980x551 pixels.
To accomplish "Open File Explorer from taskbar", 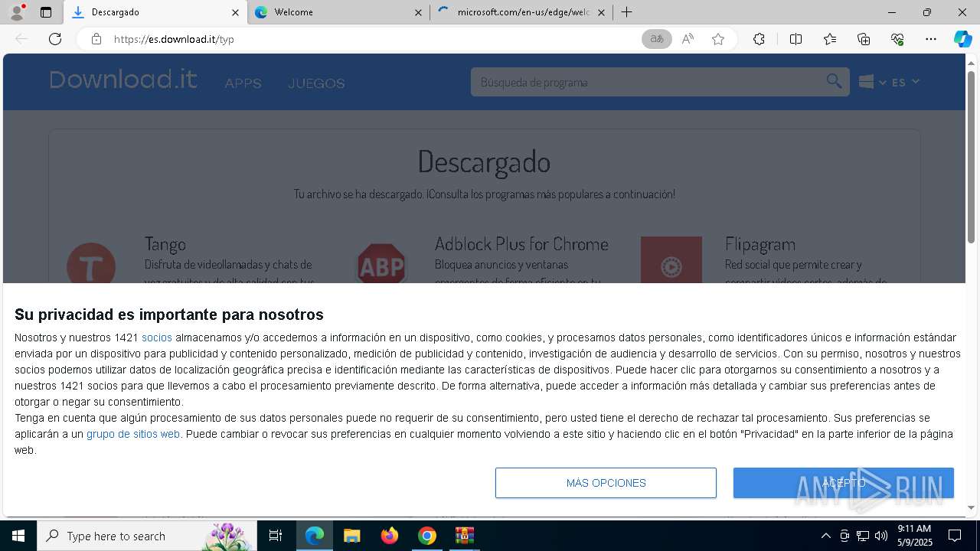I will tap(351, 536).
